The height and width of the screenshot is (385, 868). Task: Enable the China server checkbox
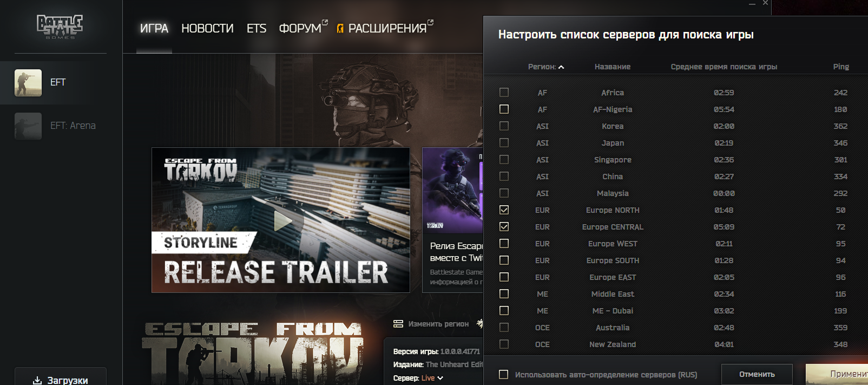[504, 177]
